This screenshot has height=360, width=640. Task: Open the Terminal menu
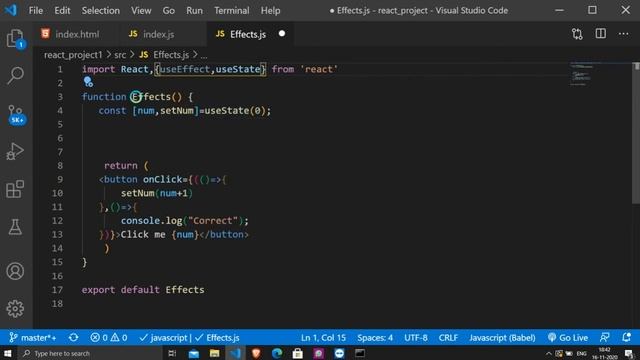231,10
